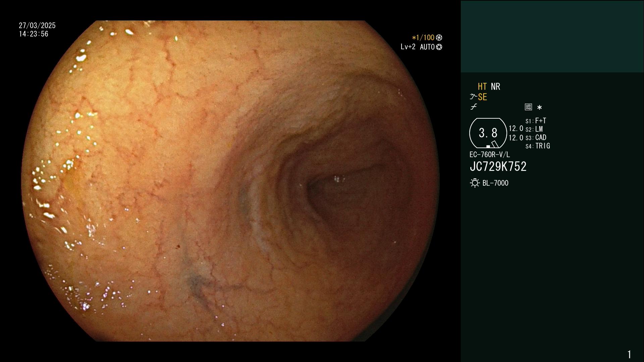Click the scope tip diagram showing 3.8
This screenshot has height=362, width=644.
pyautogui.click(x=488, y=133)
